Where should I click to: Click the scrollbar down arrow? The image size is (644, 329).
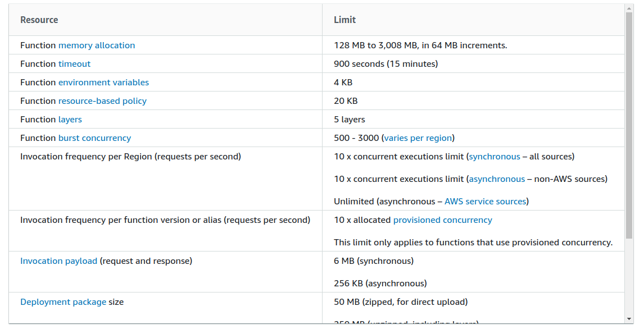pos(629,319)
